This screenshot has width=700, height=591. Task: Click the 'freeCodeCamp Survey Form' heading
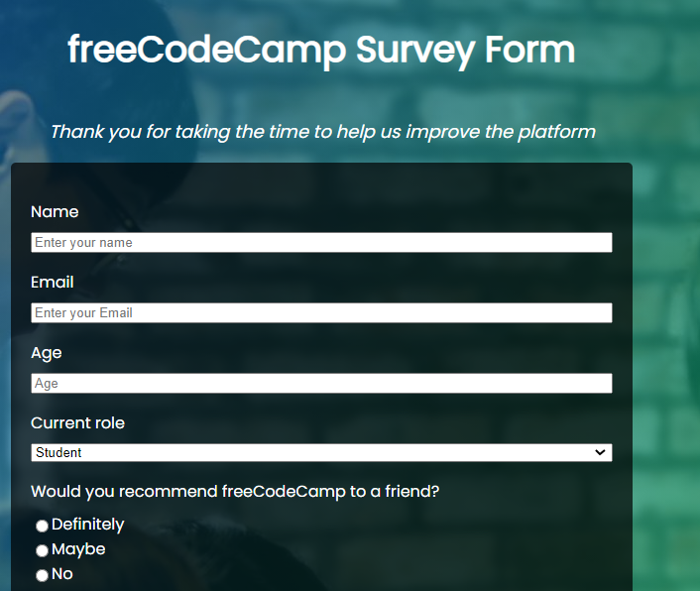point(321,50)
